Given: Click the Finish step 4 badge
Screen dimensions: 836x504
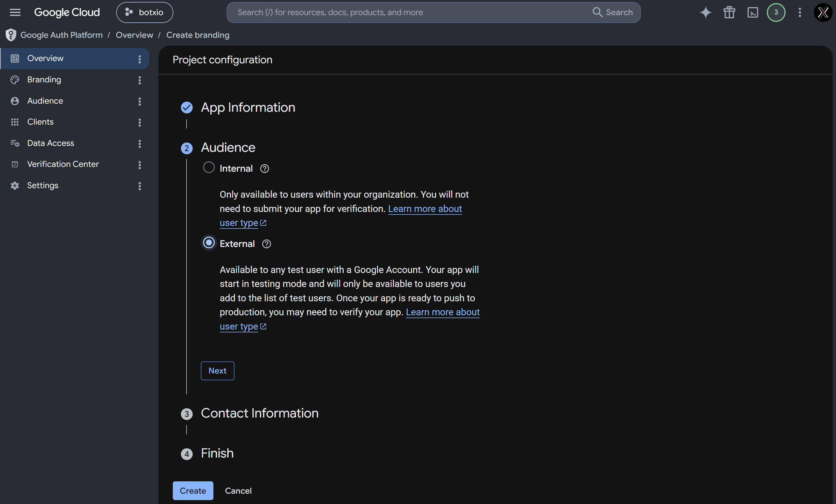Looking at the screenshot, I should pyautogui.click(x=187, y=454).
